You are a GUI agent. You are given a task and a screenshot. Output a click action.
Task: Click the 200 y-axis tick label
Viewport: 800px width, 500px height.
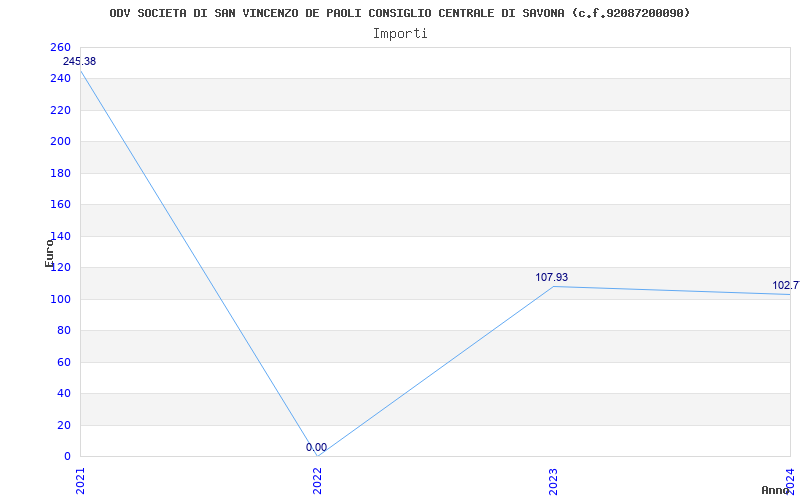(60, 142)
